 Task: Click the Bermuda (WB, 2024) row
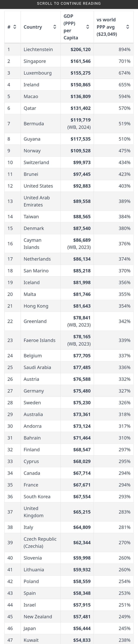(x=69, y=123)
